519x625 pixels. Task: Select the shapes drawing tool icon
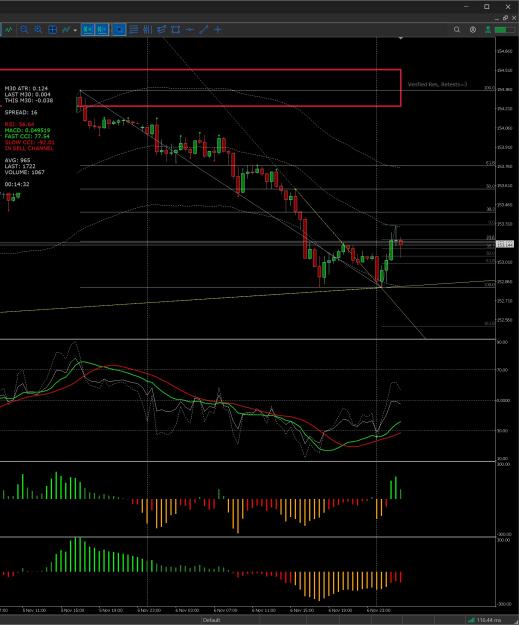click(x=175, y=29)
